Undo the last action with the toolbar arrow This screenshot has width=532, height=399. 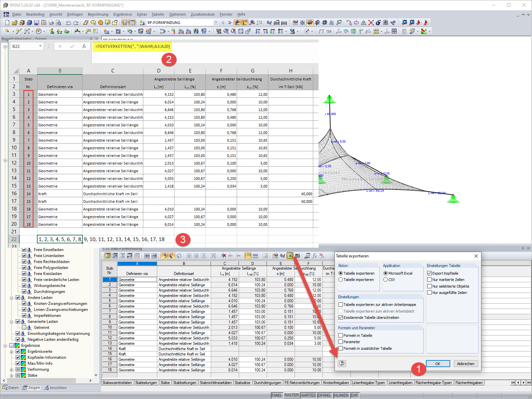pos(68,23)
